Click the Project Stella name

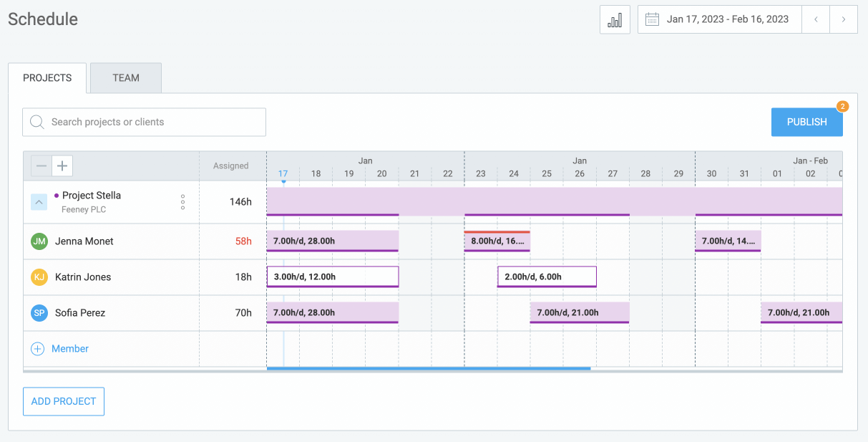[x=92, y=196]
